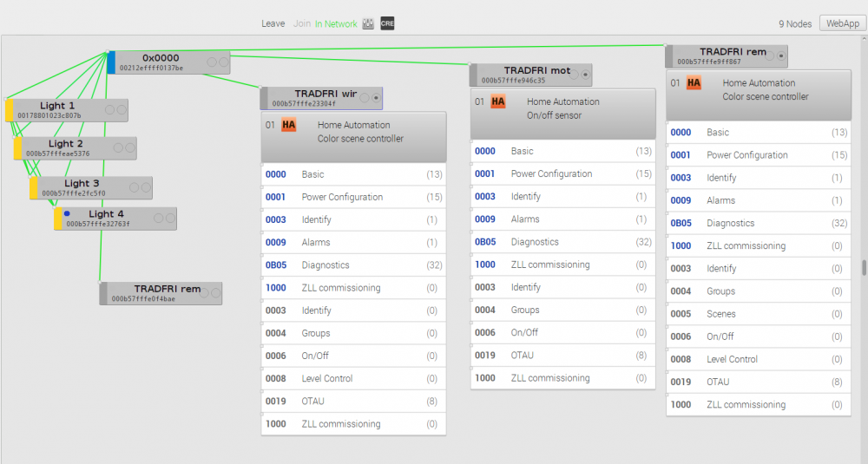This screenshot has height=464, width=868.
Task: Click the left circle on the 0x0000 node
Action: pyautogui.click(x=212, y=62)
